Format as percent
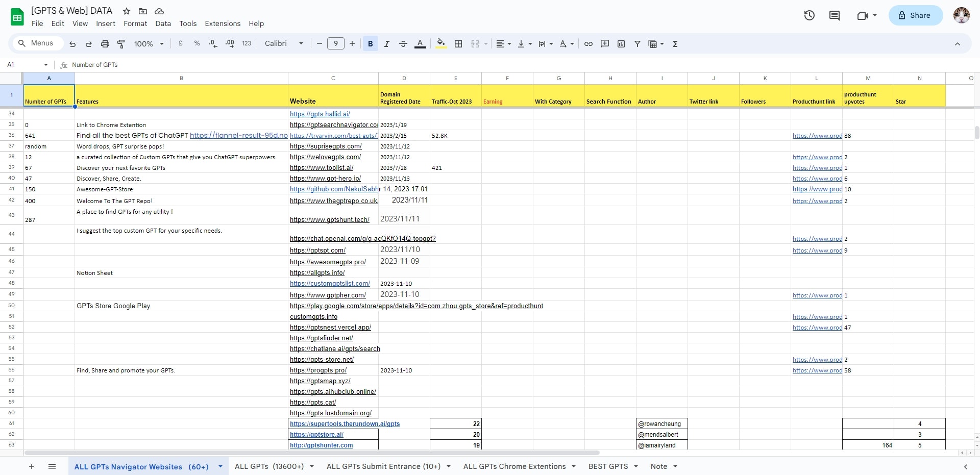Image resolution: width=980 pixels, height=475 pixels. [197, 44]
